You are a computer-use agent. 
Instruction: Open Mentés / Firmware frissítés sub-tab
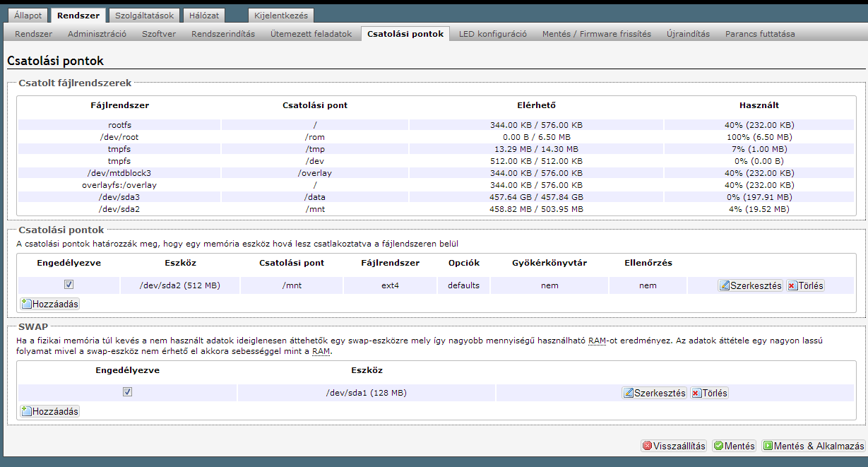pyautogui.click(x=597, y=34)
